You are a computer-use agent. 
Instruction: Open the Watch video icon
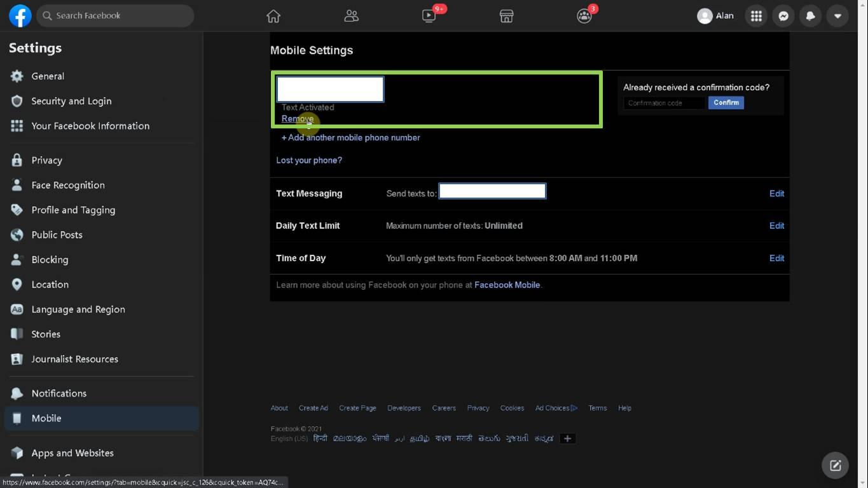pos(429,16)
